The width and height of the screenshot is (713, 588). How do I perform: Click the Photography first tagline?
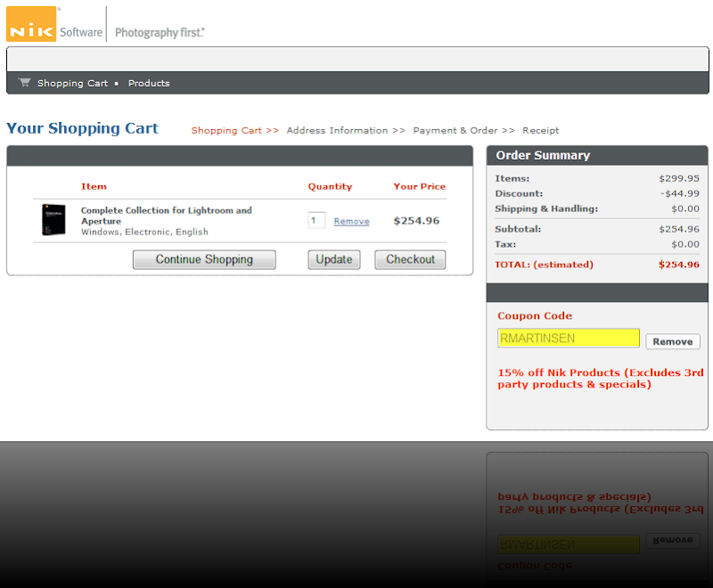coord(160,32)
